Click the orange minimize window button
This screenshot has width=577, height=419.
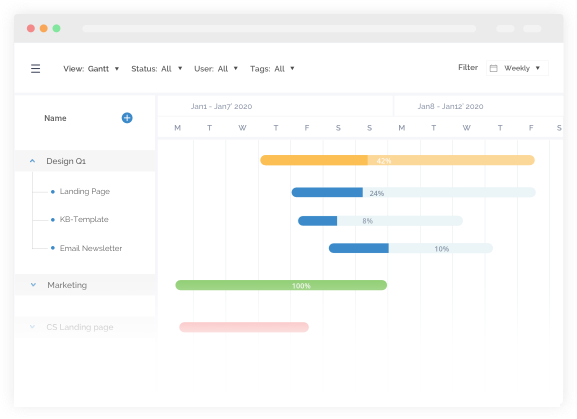(x=43, y=28)
